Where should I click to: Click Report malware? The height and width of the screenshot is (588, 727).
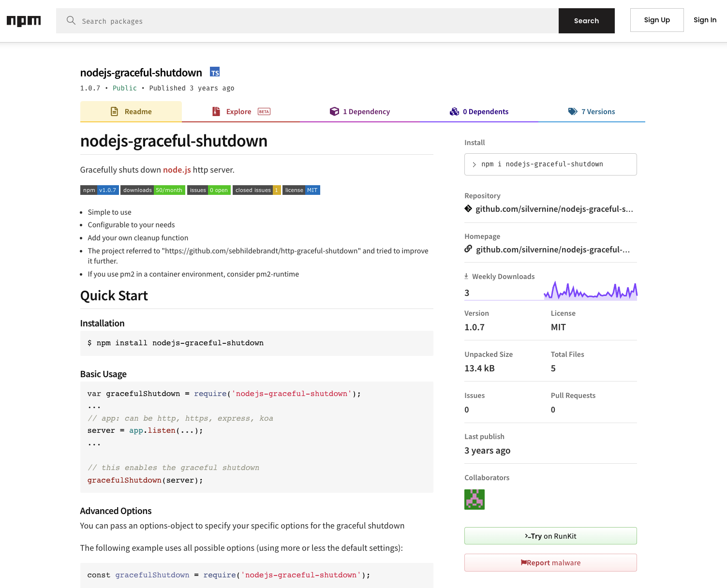tap(550, 562)
